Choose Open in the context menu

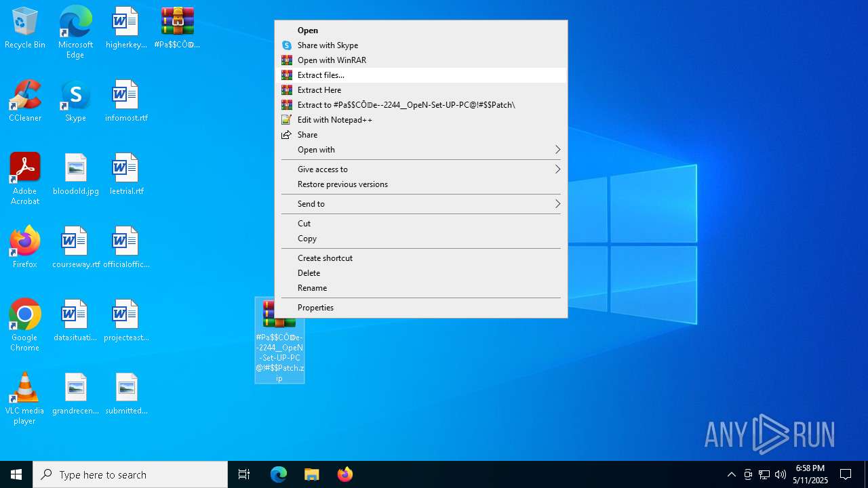click(x=420, y=30)
